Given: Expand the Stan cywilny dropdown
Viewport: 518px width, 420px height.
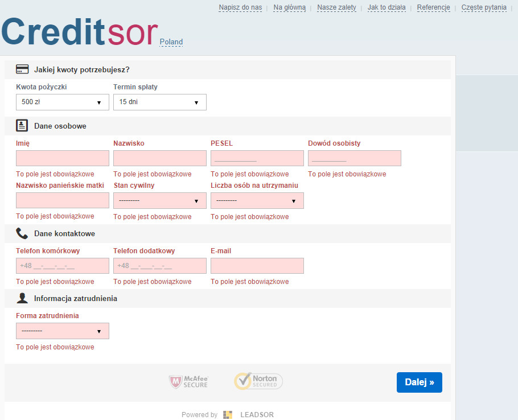Looking at the screenshot, I should pos(160,201).
